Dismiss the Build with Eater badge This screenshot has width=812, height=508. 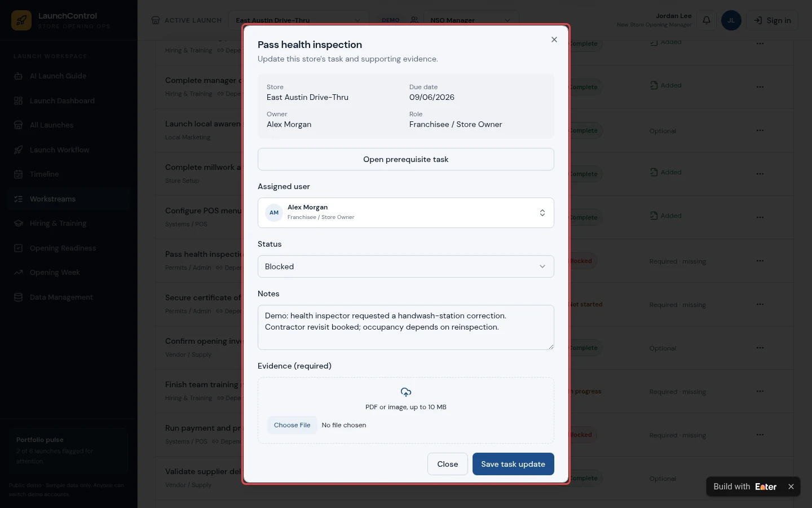click(791, 487)
